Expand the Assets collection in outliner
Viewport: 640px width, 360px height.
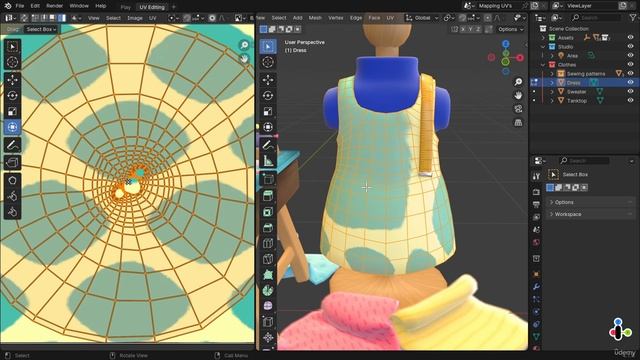pos(543,38)
